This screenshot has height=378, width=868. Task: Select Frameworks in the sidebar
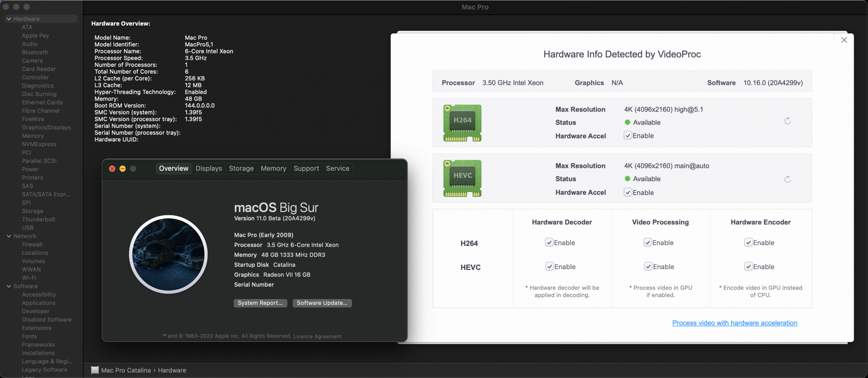tap(38, 345)
